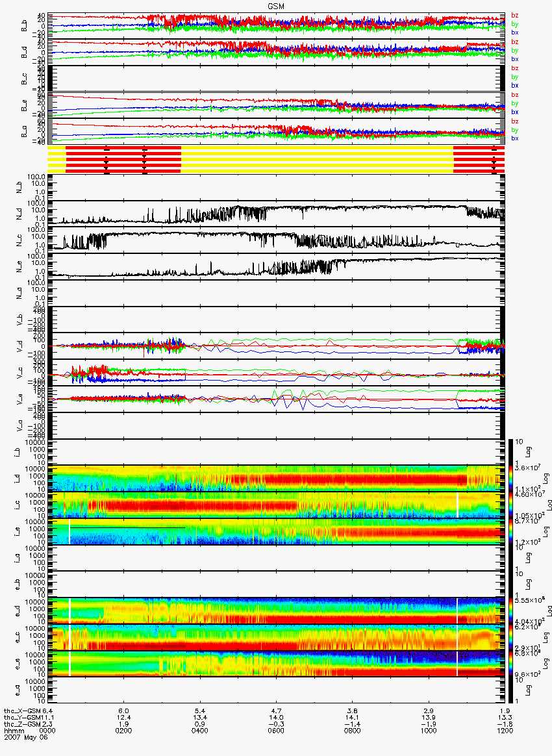552x756 pixels.
Task: Click the bz legend of B_c panel
Action: coord(515,68)
